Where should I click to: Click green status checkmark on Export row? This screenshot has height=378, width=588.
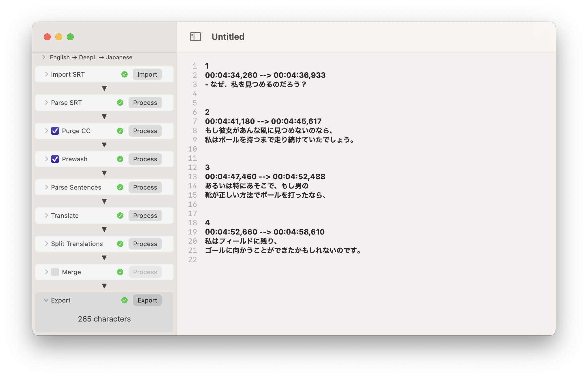point(125,300)
